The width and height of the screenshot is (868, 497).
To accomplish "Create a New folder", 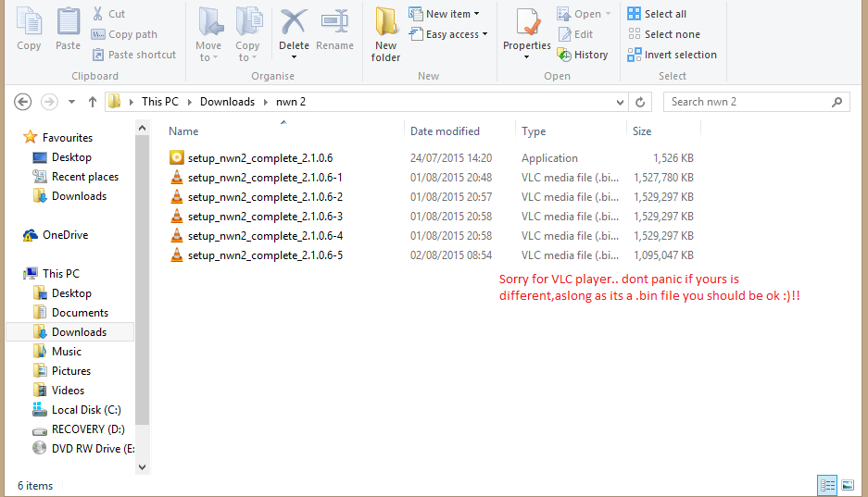I will point(386,34).
